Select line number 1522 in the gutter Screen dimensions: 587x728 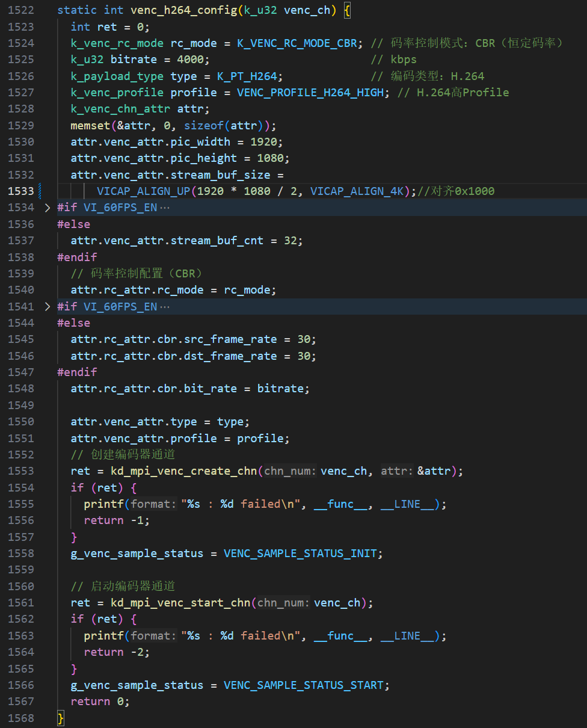(x=21, y=10)
